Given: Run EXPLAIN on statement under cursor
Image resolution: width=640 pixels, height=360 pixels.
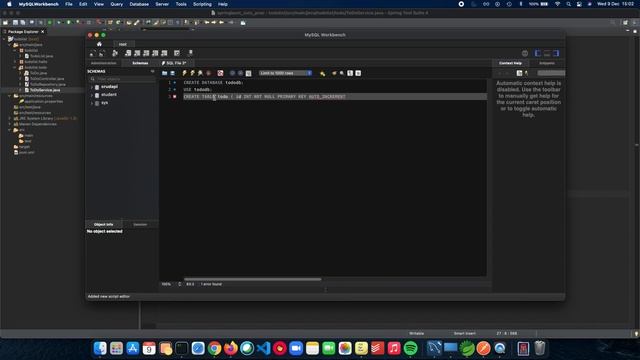Looking at the screenshot, I should click(x=200, y=73).
